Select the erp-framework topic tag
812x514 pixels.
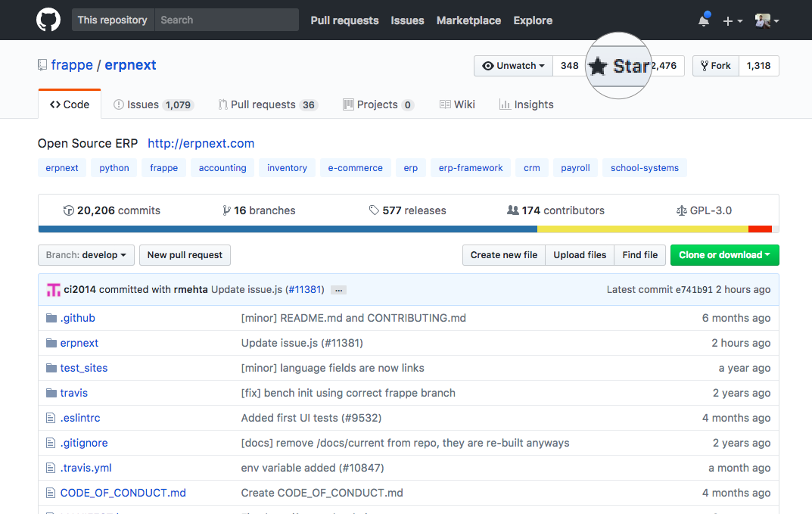pos(471,168)
